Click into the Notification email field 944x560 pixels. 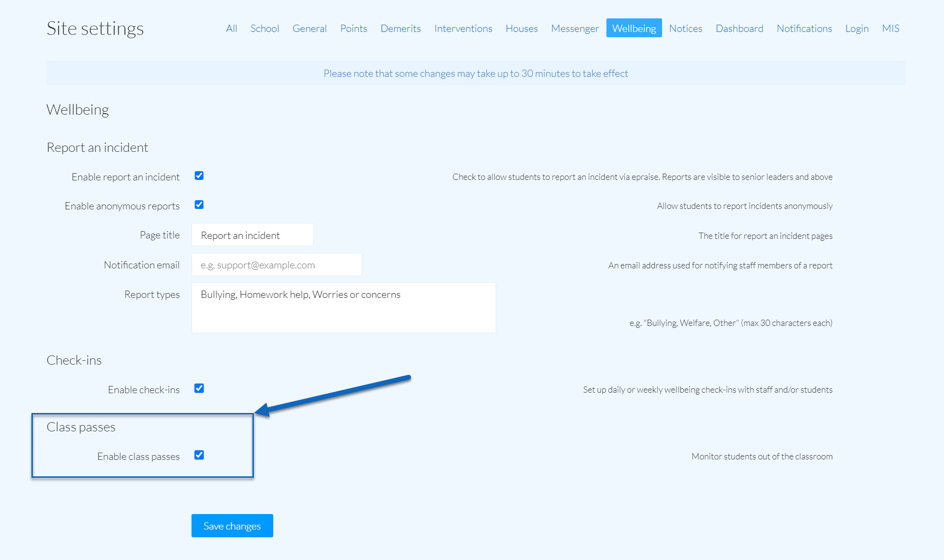[277, 265]
